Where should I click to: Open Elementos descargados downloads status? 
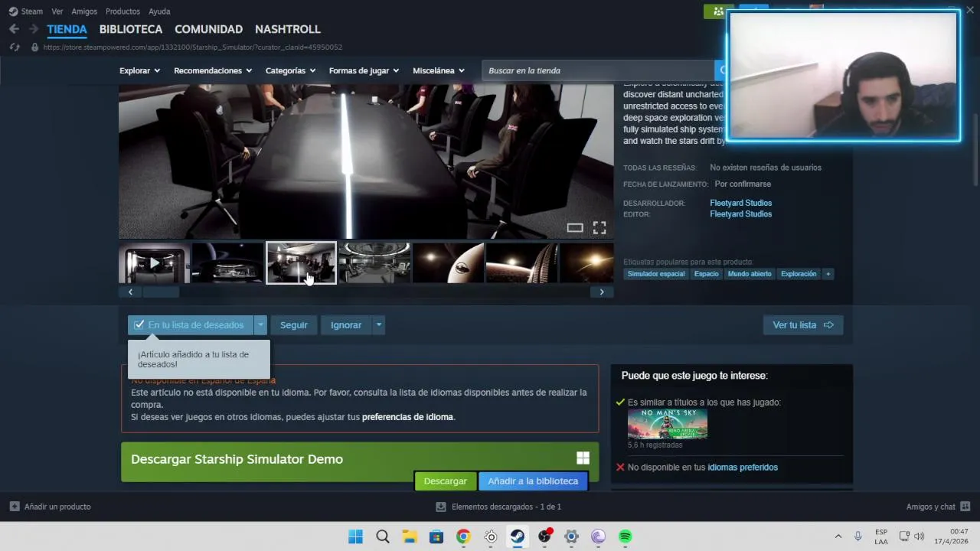498,507
